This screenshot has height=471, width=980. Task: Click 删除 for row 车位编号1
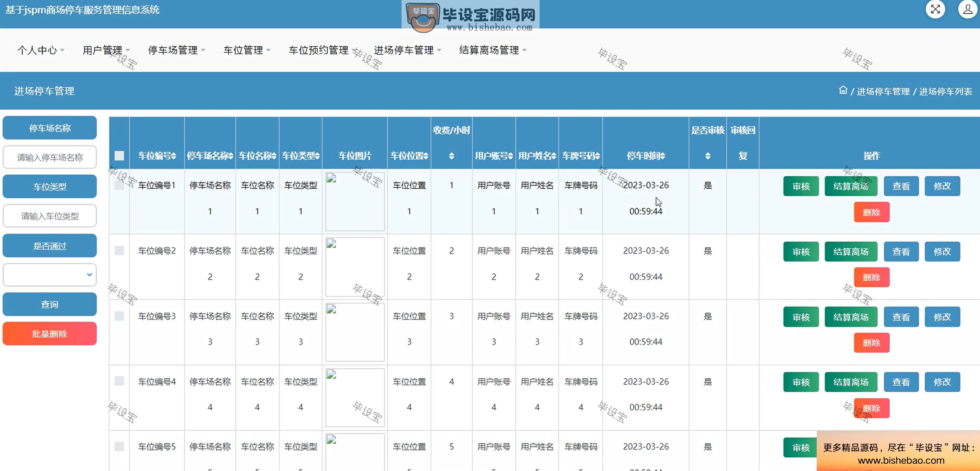872,212
